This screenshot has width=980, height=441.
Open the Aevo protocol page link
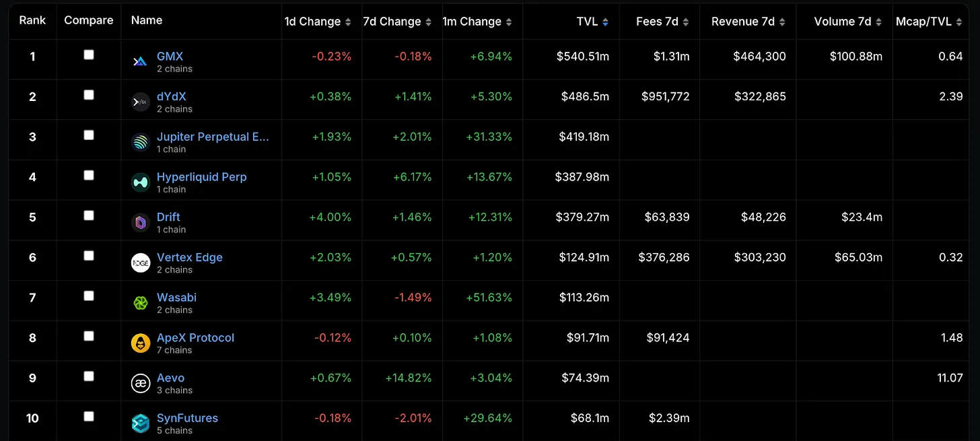coord(170,378)
